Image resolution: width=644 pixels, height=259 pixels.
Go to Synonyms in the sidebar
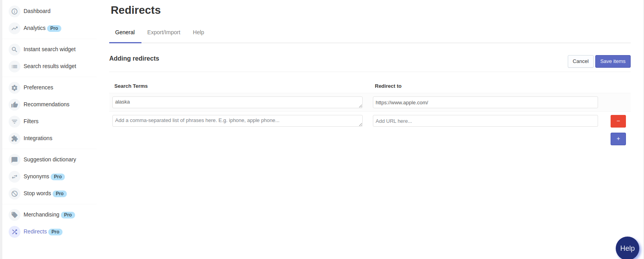[x=36, y=176]
